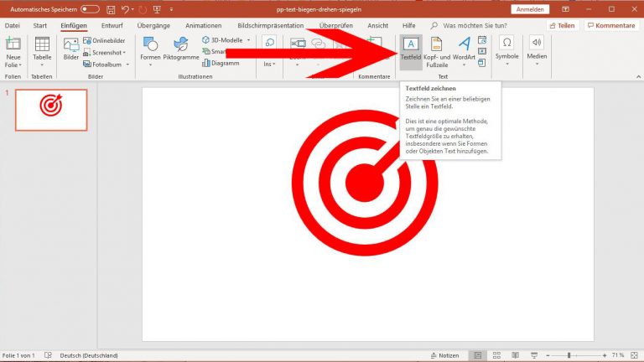Insert a table with the Tabelle button
The height and width of the screenshot is (362, 644).
41,50
